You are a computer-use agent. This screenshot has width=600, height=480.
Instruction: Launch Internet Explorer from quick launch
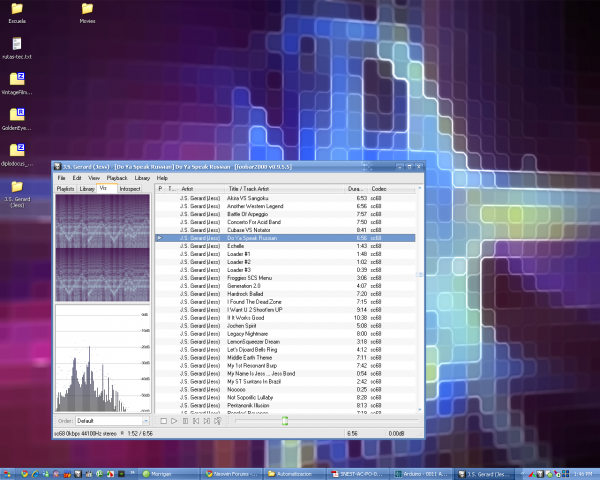(x=35, y=474)
